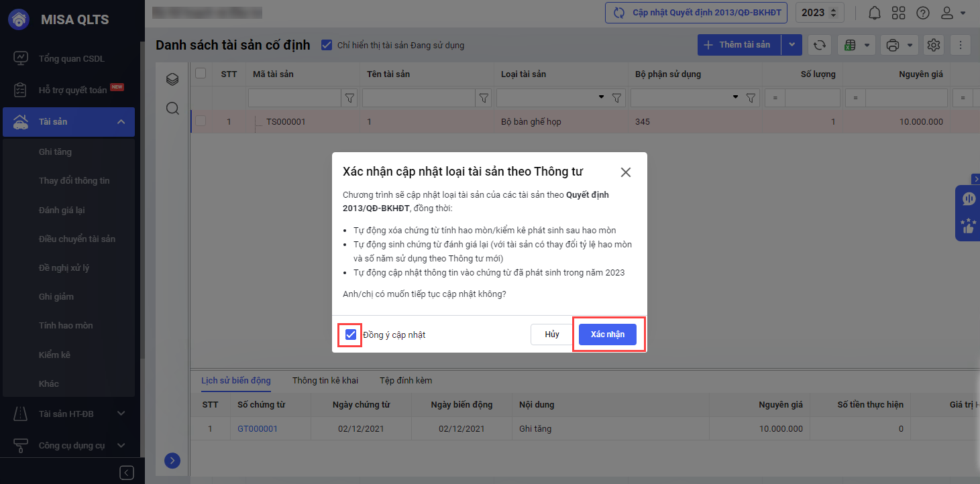
Task: Click the Xác nhận button
Action: click(x=608, y=335)
